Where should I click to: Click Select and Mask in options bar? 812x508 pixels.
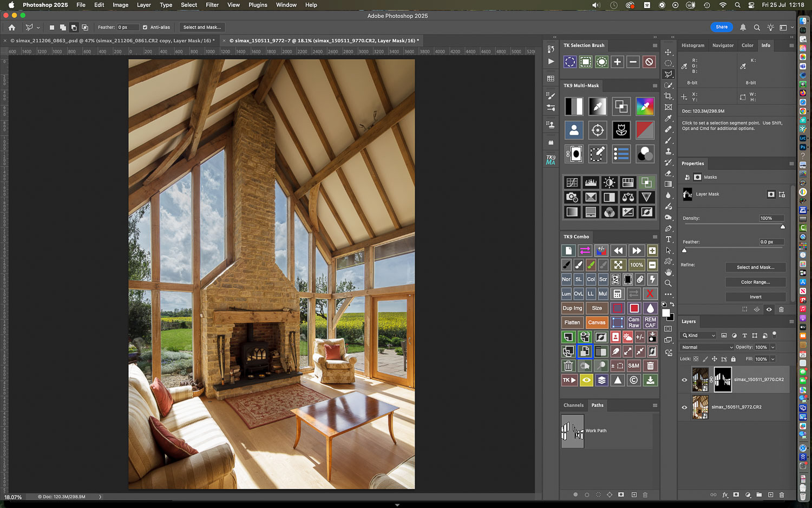[202, 27]
